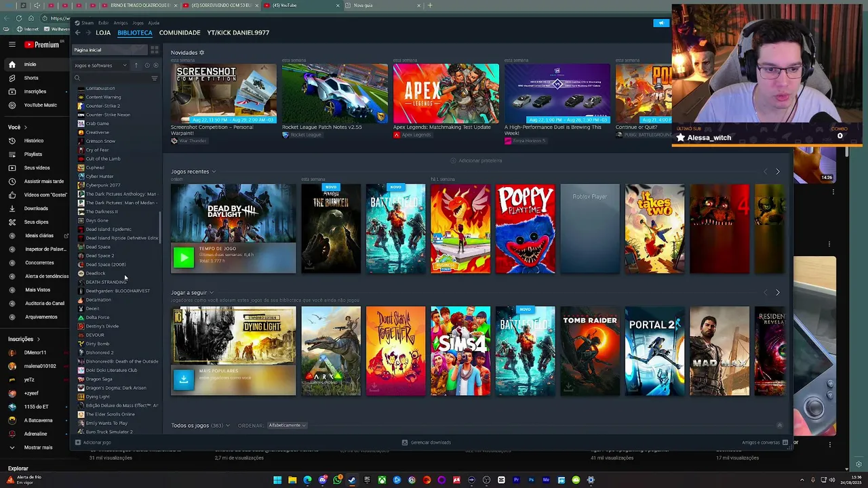The height and width of the screenshot is (488, 868).
Task: Open the Amigos menu in Steam
Action: [121, 23]
